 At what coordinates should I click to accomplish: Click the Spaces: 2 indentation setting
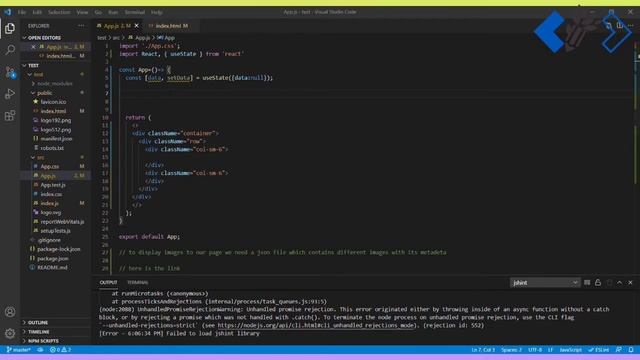[x=511, y=350]
